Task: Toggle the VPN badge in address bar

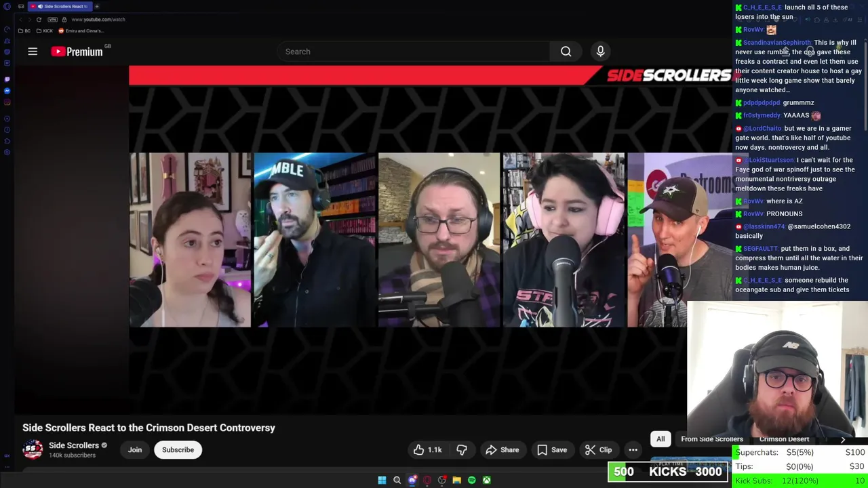Action: tap(53, 20)
